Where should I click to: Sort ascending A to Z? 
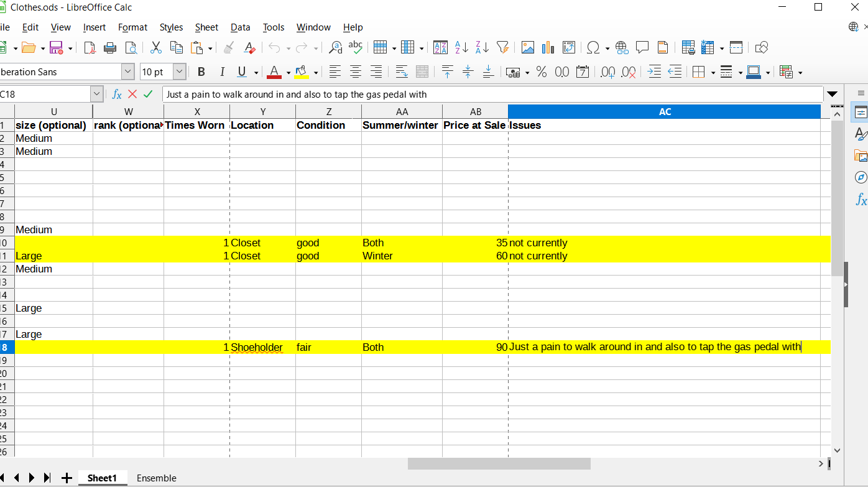[x=461, y=47]
